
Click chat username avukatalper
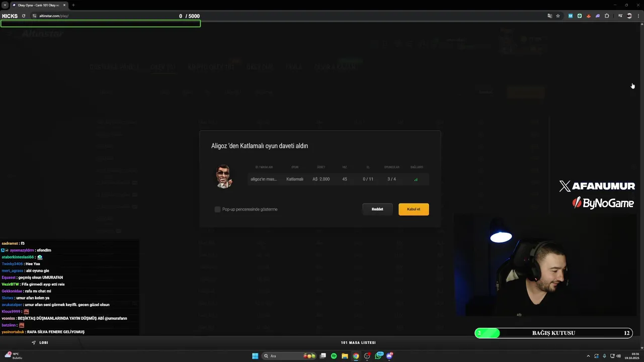tap(12, 305)
